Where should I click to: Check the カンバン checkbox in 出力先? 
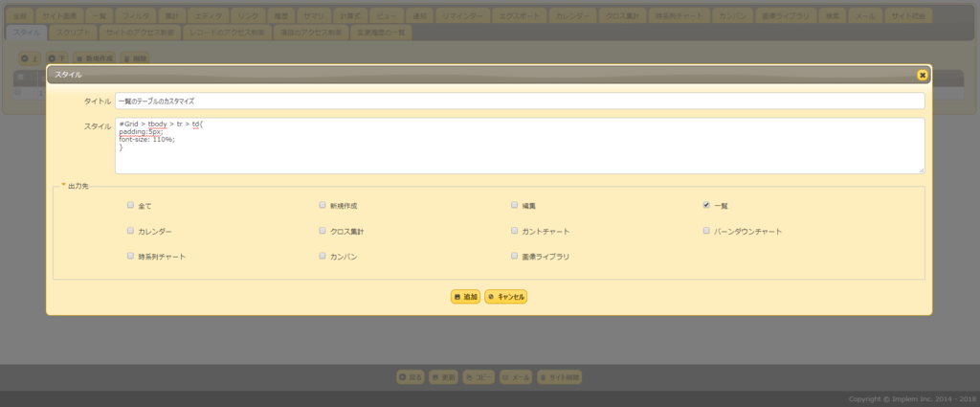pos(323,256)
